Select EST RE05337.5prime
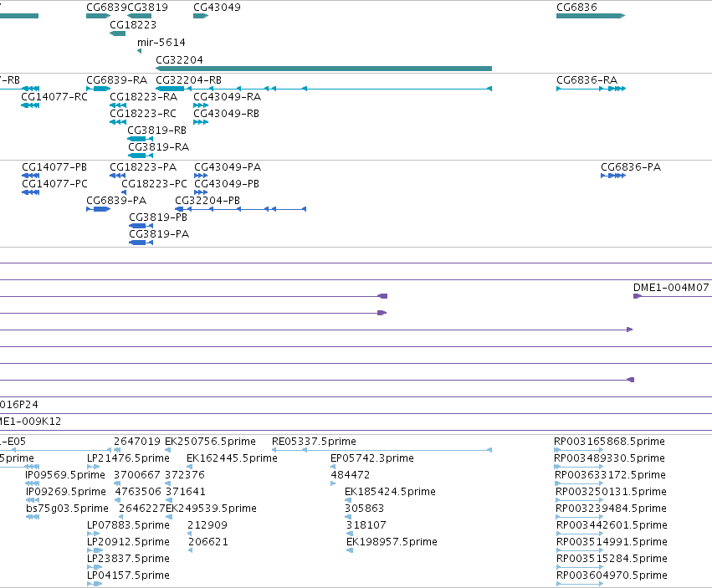Screen dimensions: 712x588 pyautogui.click(x=315, y=442)
